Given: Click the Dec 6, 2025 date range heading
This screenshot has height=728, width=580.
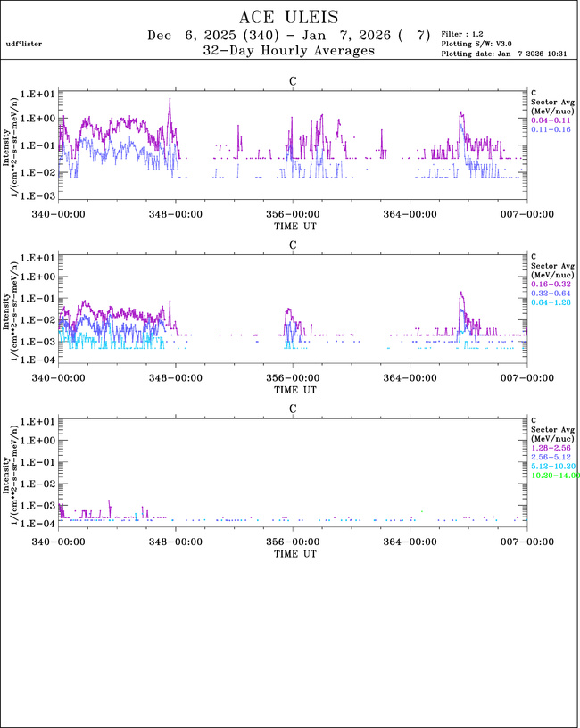Looking at the screenshot, I should point(290,36).
